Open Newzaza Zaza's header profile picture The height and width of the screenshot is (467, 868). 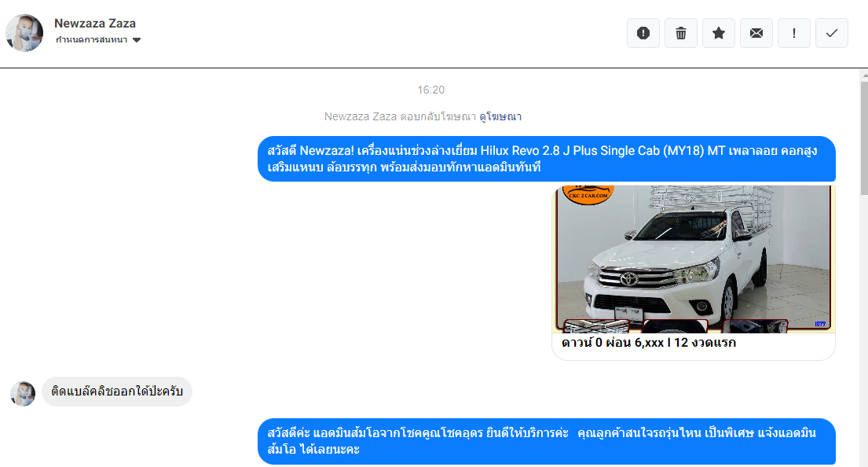[x=24, y=33]
